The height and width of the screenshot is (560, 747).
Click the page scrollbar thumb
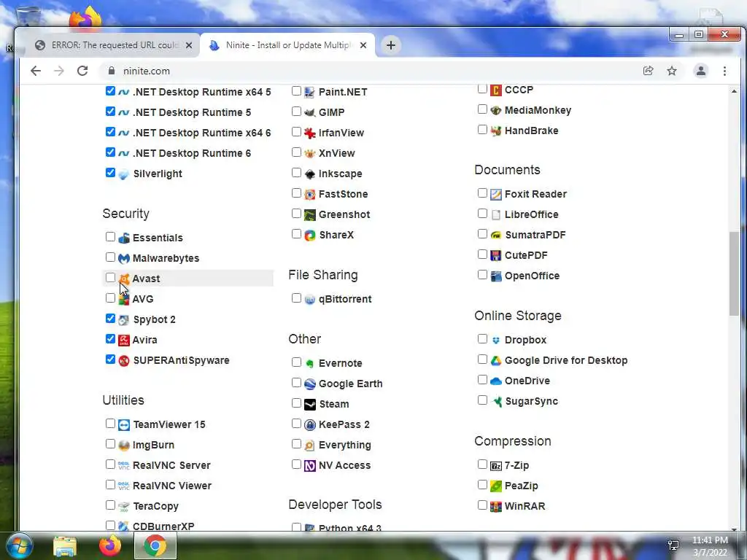pos(734,273)
